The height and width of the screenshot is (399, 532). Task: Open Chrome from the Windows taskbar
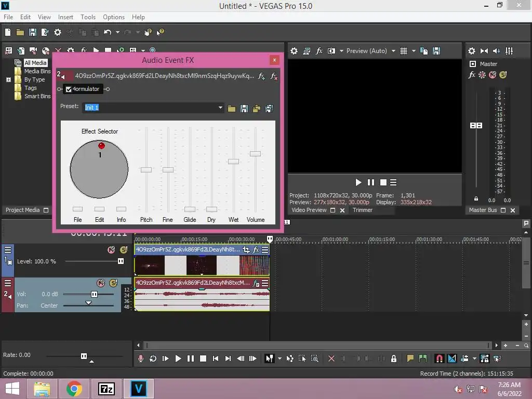pyautogui.click(x=74, y=389)
